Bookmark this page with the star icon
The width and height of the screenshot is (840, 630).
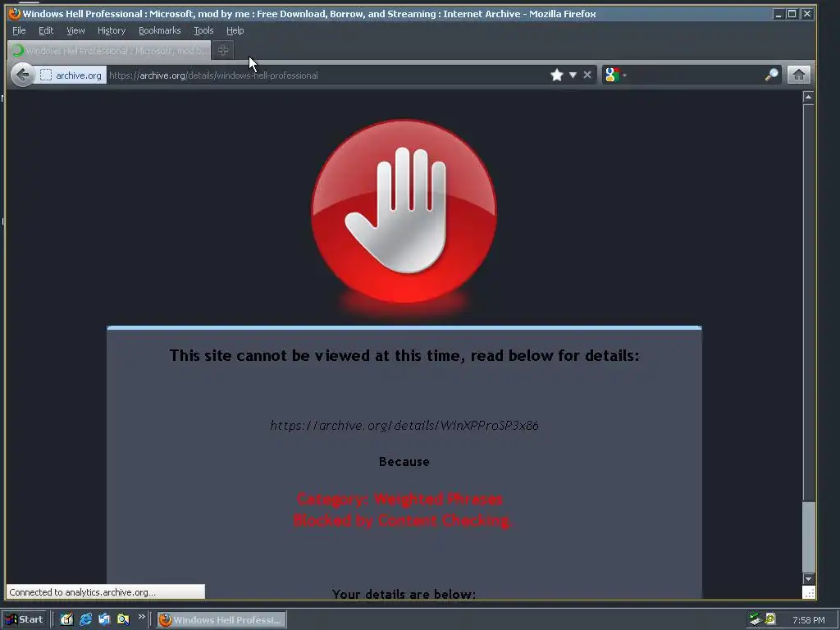click(x=557, y=75)
